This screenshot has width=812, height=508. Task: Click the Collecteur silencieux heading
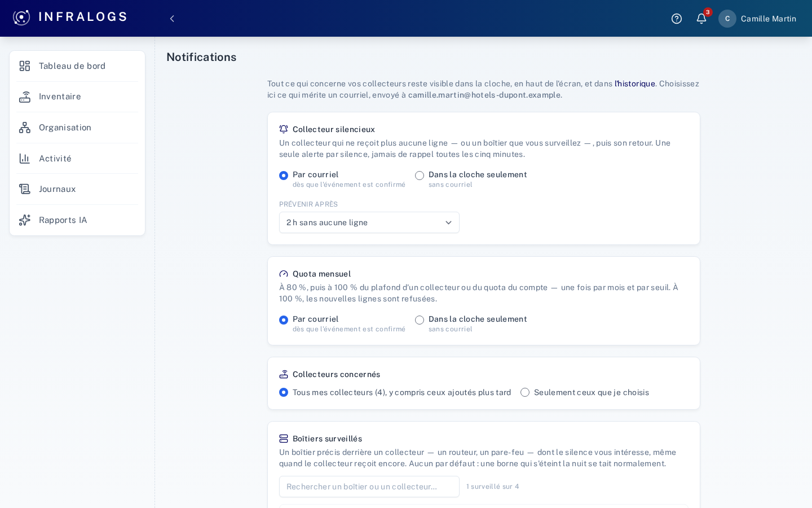click(x=334, y=129)
